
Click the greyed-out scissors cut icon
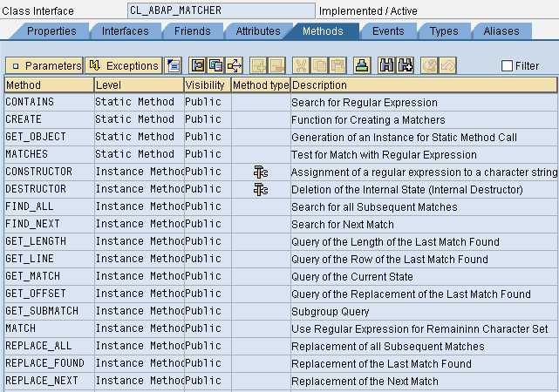301,65
